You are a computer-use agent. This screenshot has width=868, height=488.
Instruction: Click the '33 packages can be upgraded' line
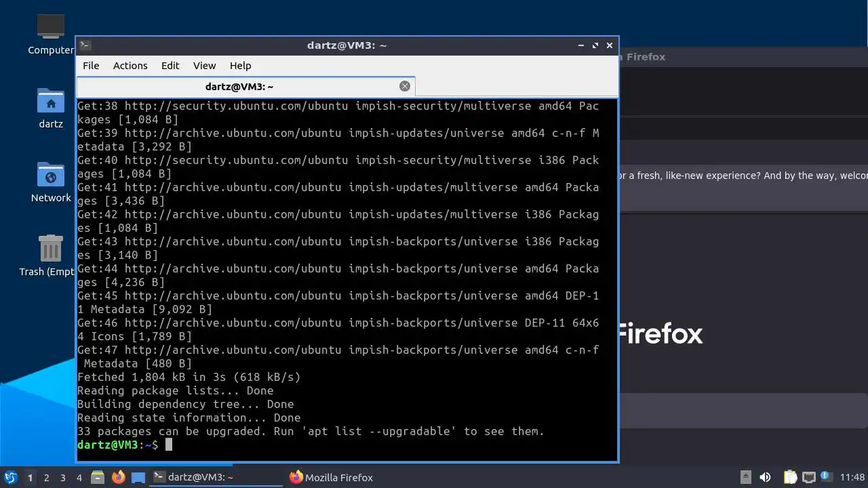(311, 431)
